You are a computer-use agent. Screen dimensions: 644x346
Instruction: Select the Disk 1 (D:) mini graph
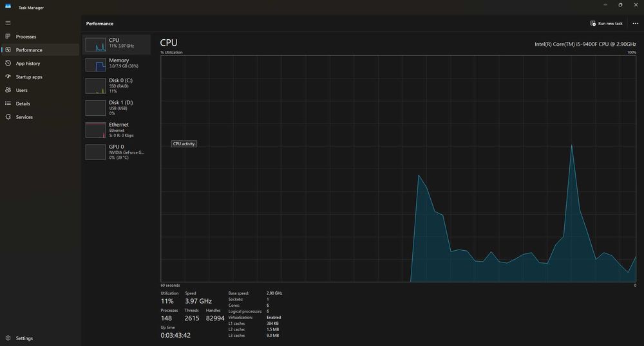coord(95,108)
